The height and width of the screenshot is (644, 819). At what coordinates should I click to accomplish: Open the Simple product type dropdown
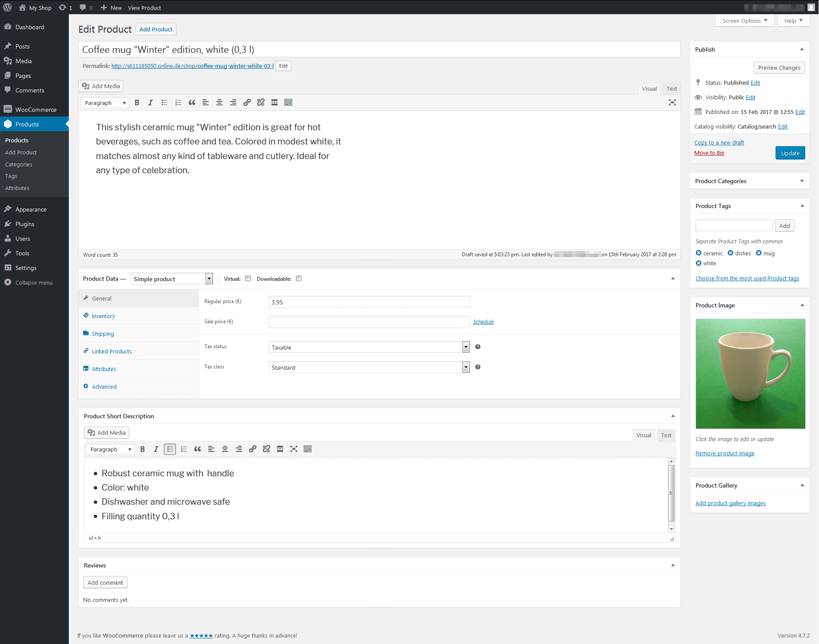pyautogui.click(x=172, y=279)
